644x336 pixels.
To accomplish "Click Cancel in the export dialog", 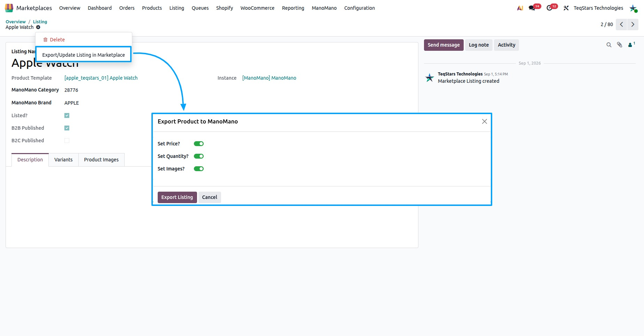I will pos(210,197).
